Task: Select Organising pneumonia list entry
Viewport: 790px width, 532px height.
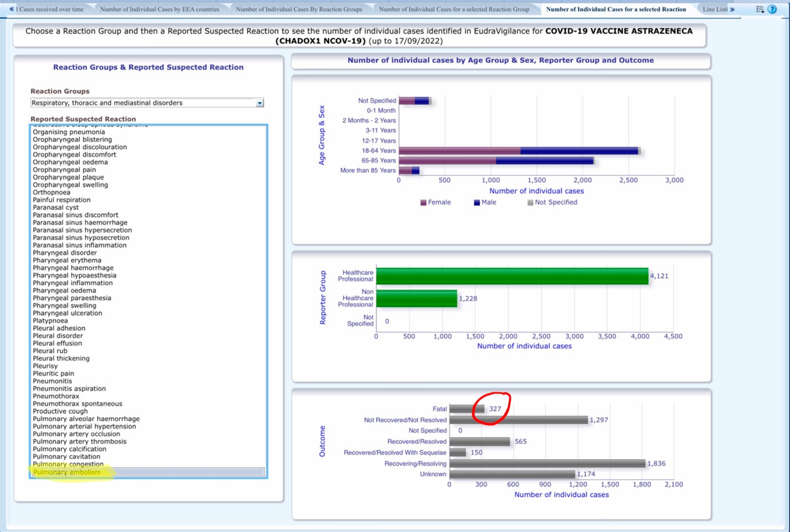Action: click(68, 132)
